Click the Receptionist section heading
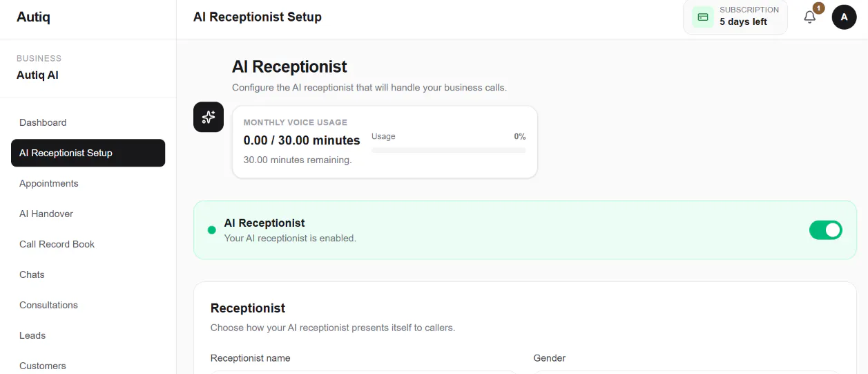The height and width of the screenshot is (374, 868). (x=248, y=308)
